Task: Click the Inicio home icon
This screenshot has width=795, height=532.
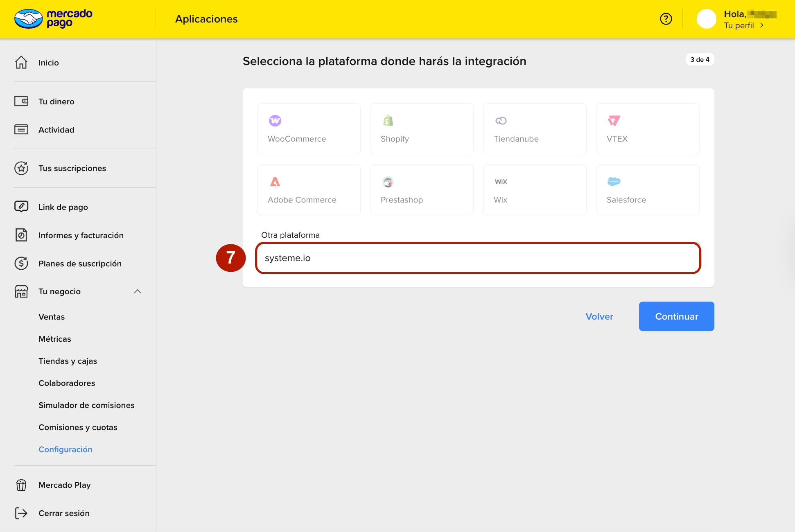Action: point(21,62)
